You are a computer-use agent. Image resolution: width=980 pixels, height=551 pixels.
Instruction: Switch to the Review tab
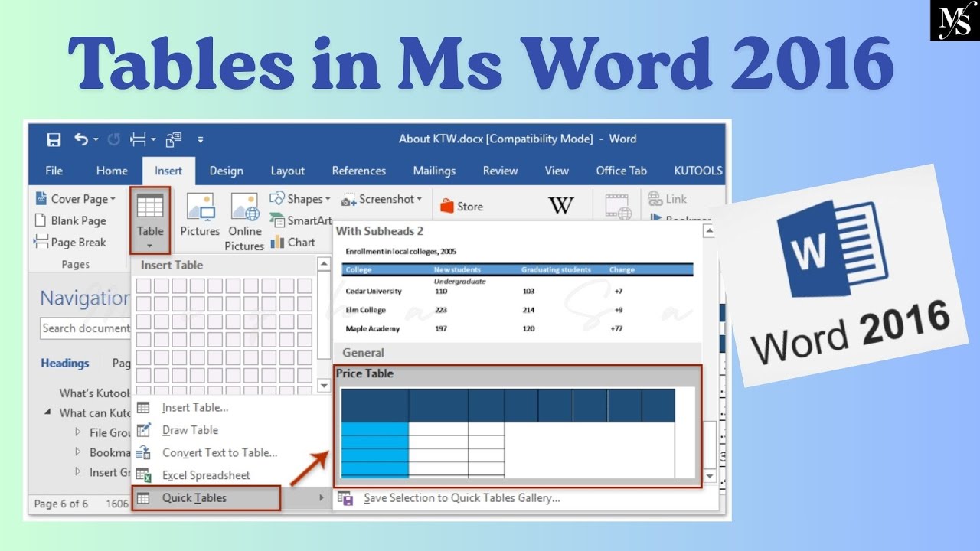pos(500,171)
